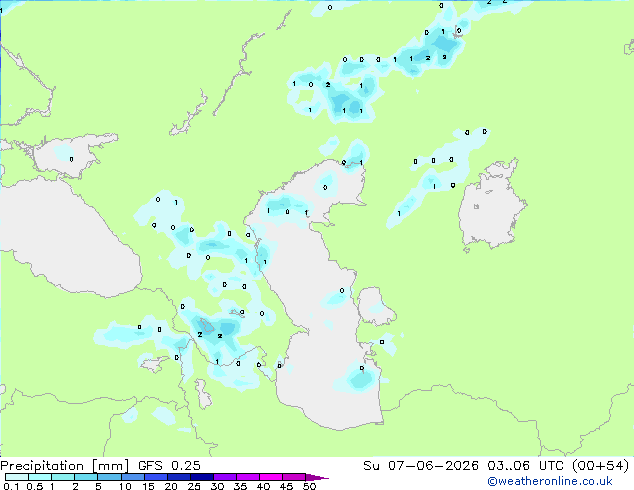This screenshot has width=634, height=490.
Task: Click the '40' legend scale label
Action: [263, 486]
